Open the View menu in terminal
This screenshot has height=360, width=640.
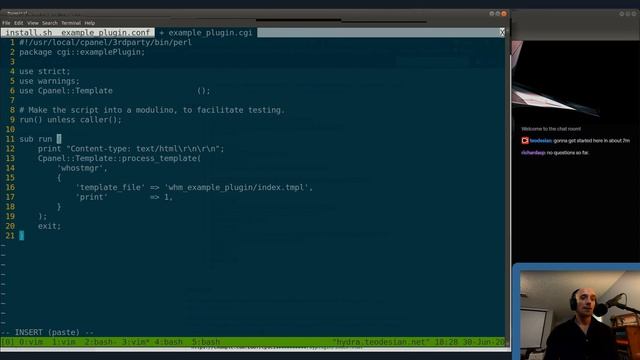[33, 23]
